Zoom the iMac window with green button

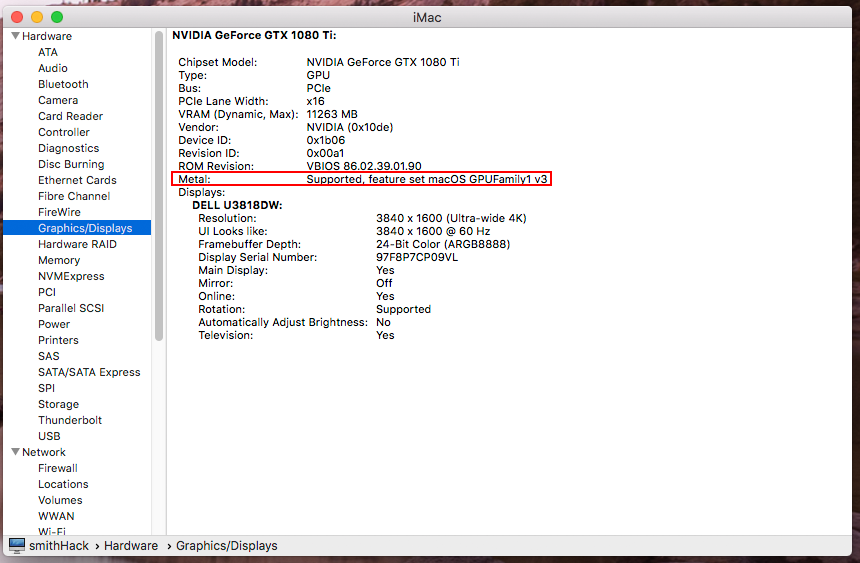[56, 17]
